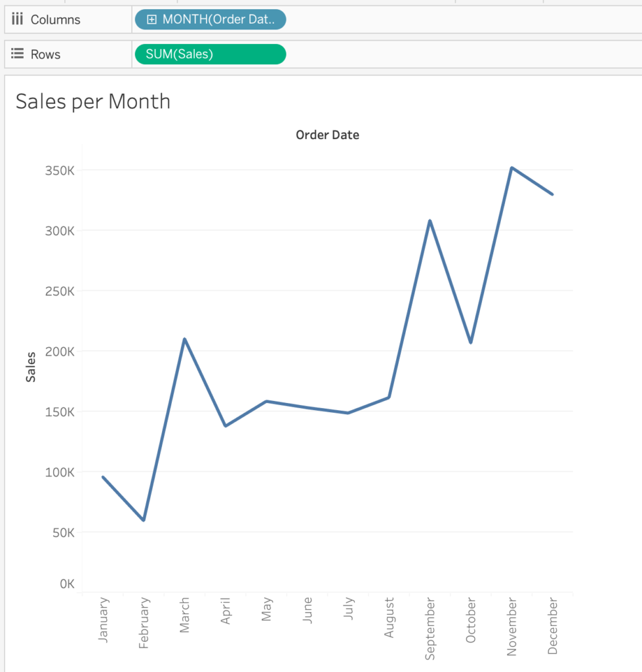The image size is (642, 672).
Task: Click the Order Date header label
Action: tap(327, 135)
